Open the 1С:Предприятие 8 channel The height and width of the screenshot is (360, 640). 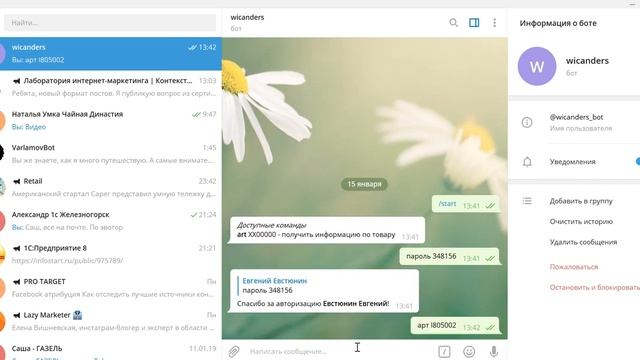pyautogui.click(x=111, y=254)
